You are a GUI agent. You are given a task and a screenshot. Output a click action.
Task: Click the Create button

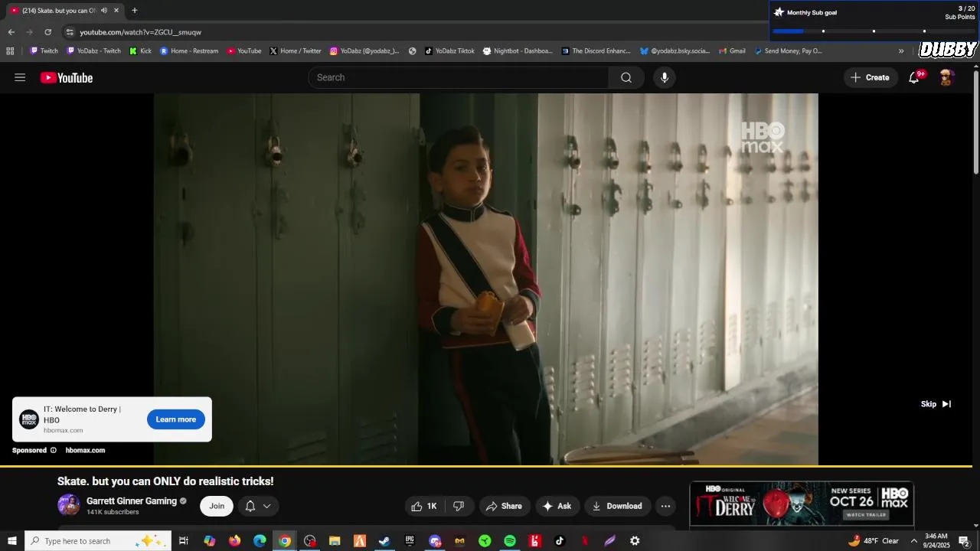870,77
